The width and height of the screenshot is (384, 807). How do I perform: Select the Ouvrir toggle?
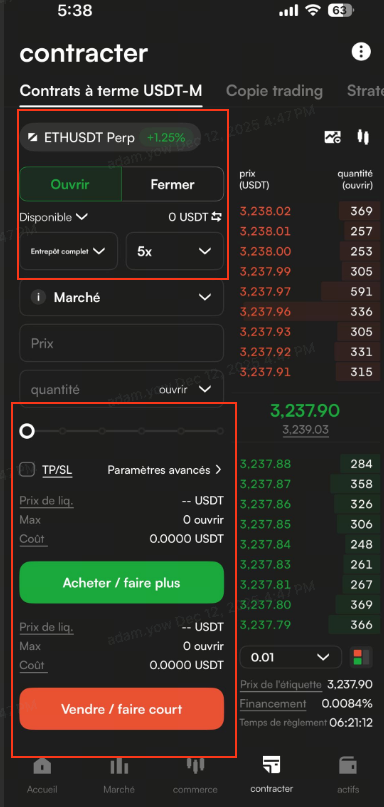click(x=71, y=184)
